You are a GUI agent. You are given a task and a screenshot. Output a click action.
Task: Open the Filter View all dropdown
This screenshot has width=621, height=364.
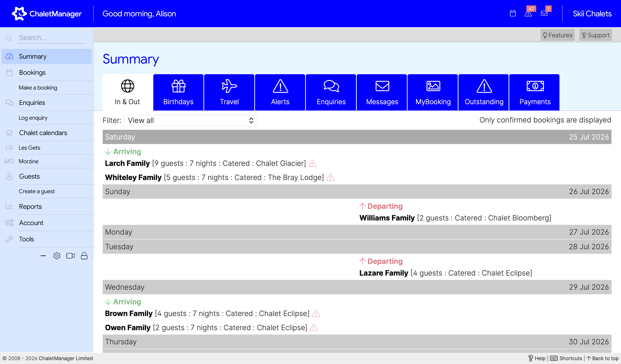click(x=190, y=120)
